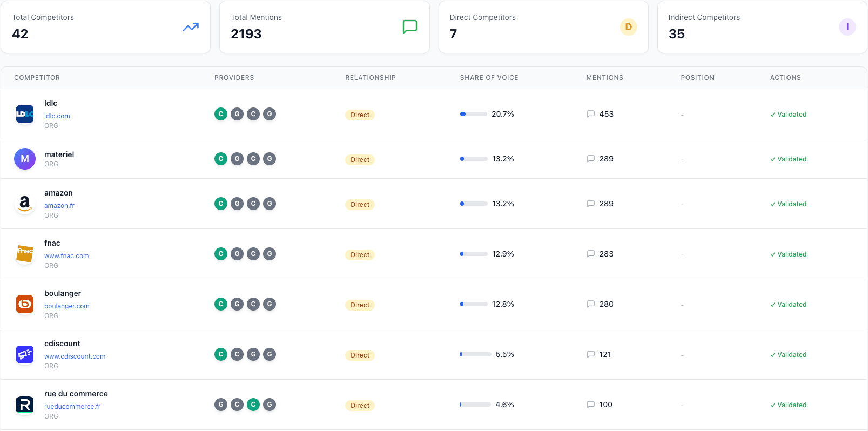Click the green C provider icon in fnac row
This screenshot has height=431, width=868.
pos(221,254)
